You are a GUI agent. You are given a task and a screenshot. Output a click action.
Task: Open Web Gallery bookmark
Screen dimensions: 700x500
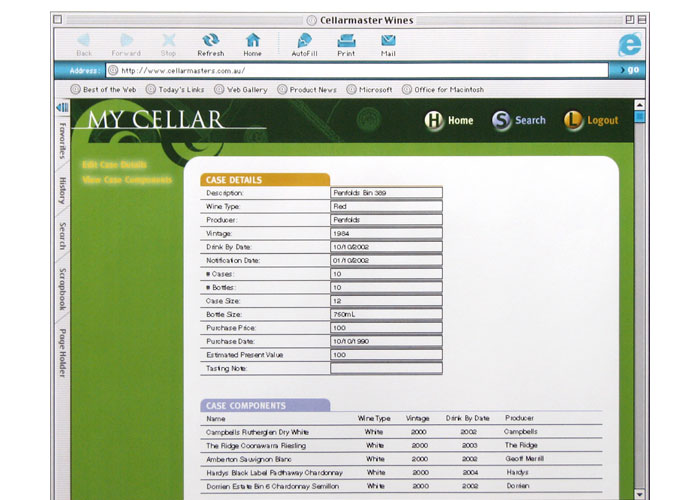(x=241, y=89)
